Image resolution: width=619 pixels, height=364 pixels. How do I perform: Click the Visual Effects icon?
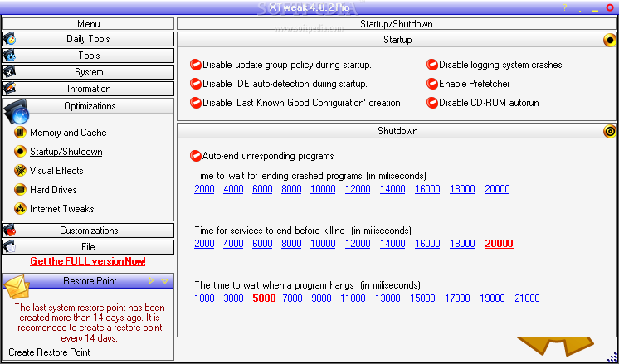[x=20, y=170]
